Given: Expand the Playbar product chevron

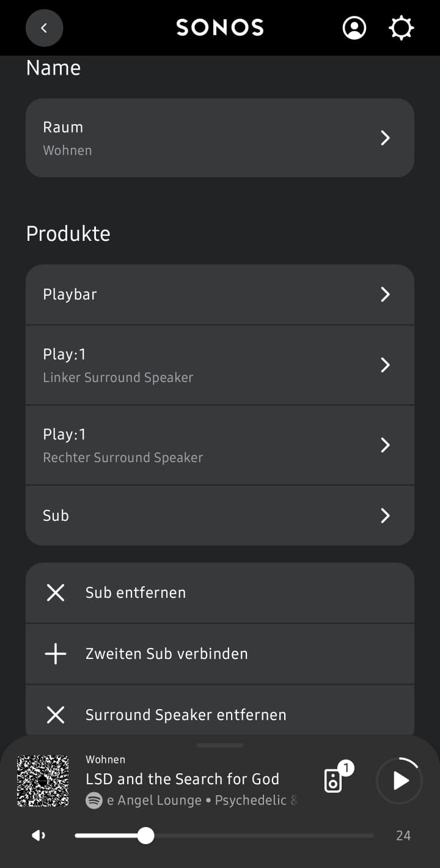Looking at the screenshot, I should (x=385, y=295).
